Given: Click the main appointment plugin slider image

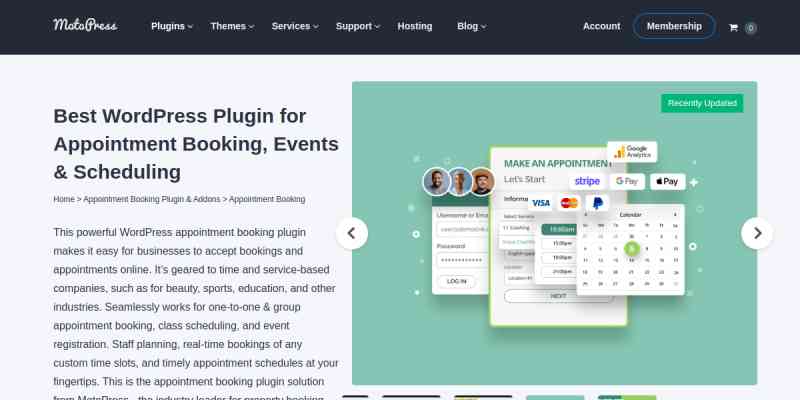Looking at the screenshot, I should click(x=555, y=233).
